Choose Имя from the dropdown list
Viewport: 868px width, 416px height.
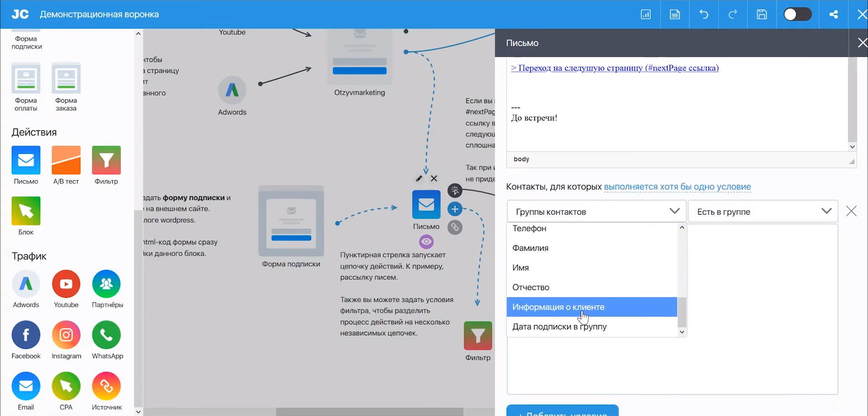(592, 268)
